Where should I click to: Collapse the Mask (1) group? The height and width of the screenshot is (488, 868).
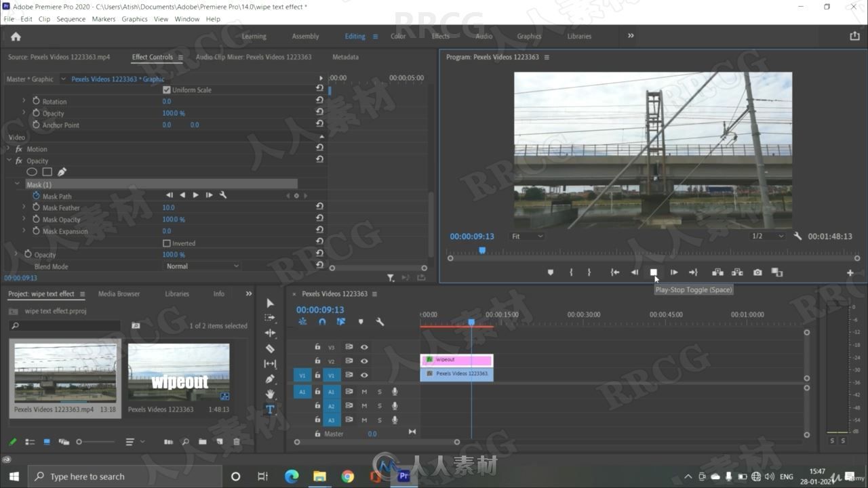pyautogui.click(x=18, y=184)
